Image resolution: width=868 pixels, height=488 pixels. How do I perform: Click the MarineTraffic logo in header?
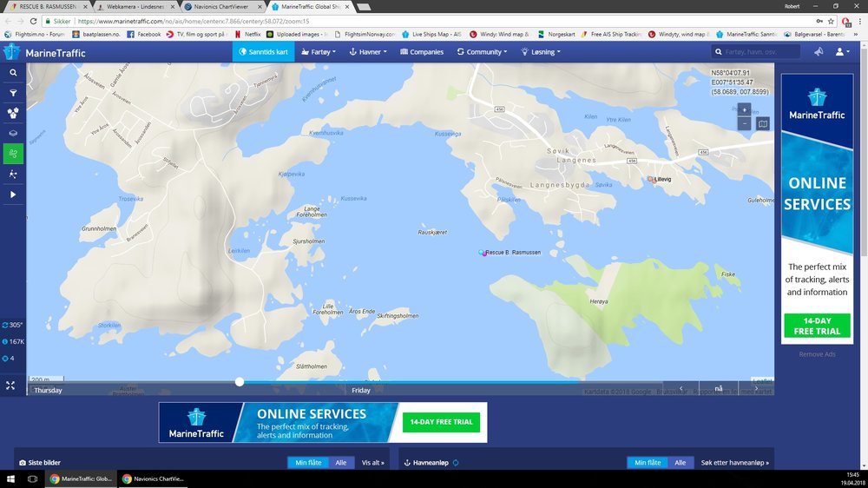click(x=44, y=53)
